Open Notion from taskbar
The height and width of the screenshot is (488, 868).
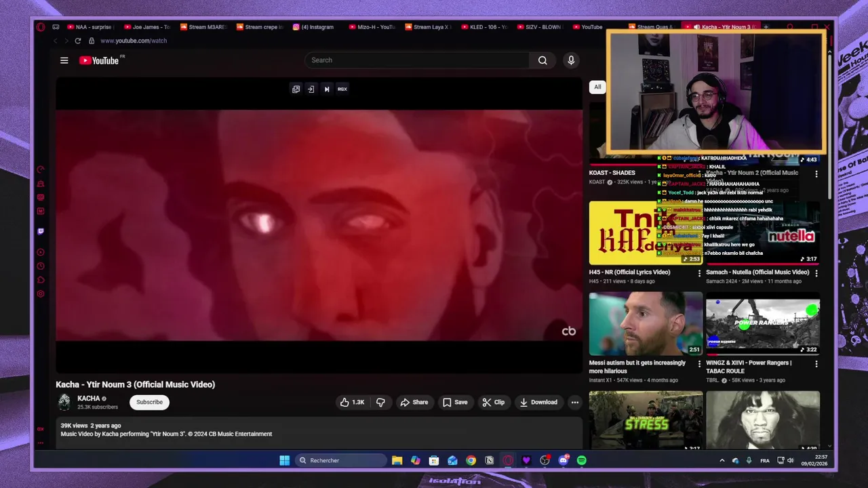point(489,460)
